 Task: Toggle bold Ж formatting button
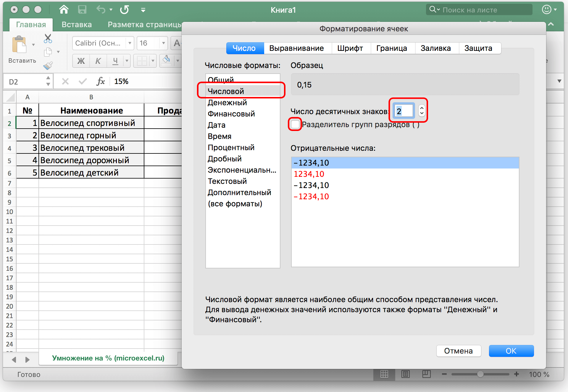[81, 61]
